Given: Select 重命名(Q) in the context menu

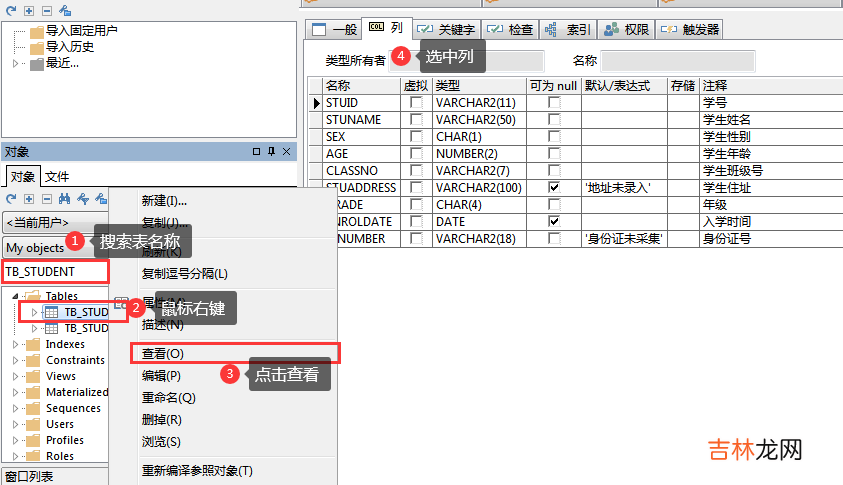Looking at the screenshot, I should pyautogui.click(x=169, y=397).
